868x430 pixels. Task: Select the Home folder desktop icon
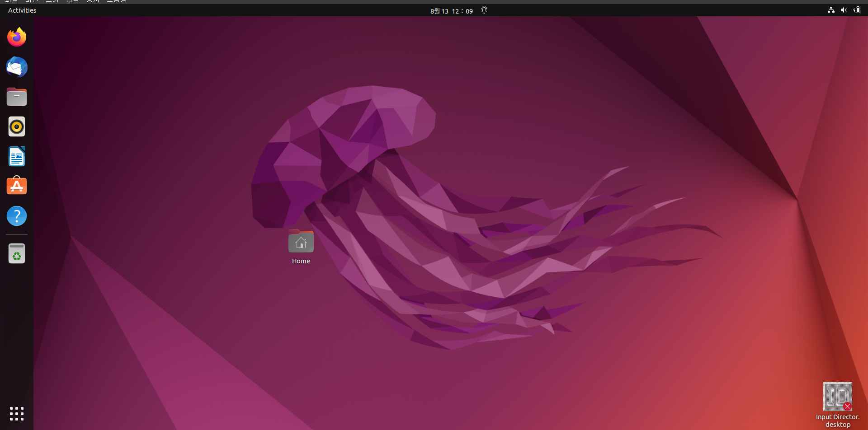tap(301, 241)
